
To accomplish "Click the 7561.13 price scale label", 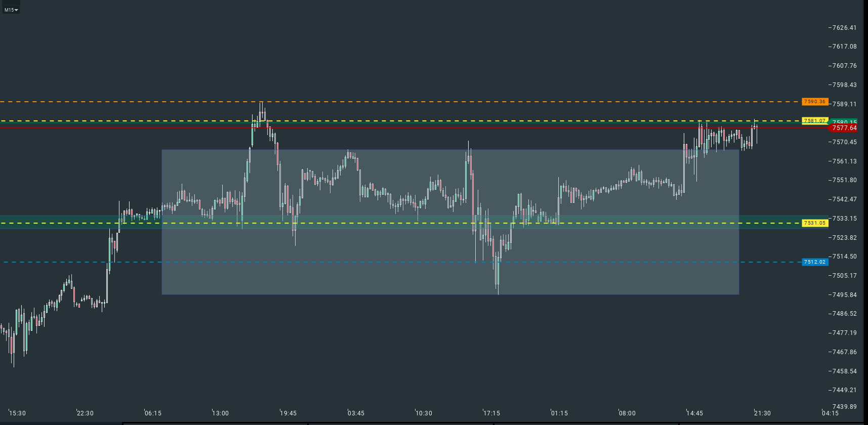I will tap(844, 161).
